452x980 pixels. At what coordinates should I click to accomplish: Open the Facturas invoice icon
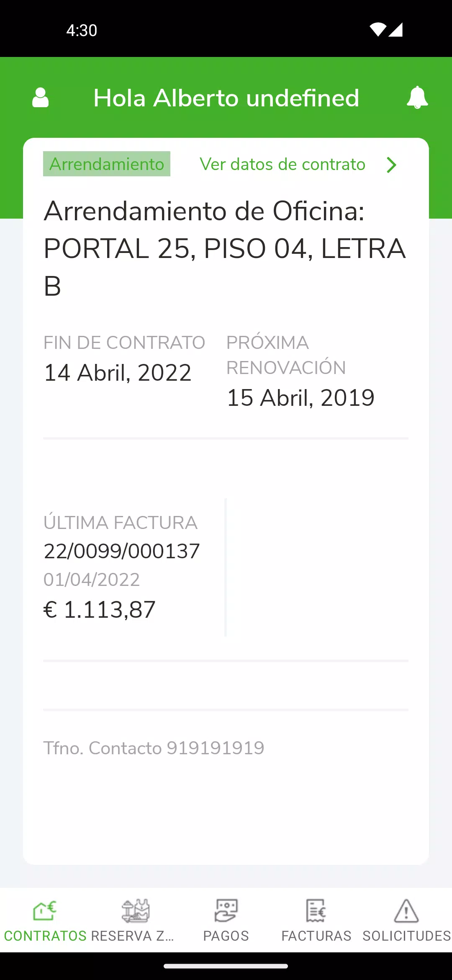coord(316,910)
